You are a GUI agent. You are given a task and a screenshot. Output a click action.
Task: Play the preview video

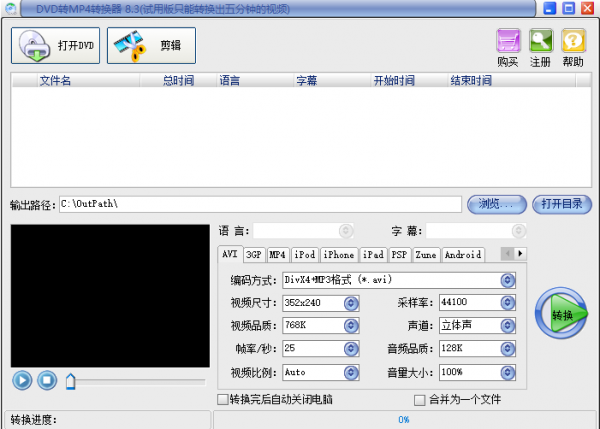pyautogui.click(x=22, y=380)
